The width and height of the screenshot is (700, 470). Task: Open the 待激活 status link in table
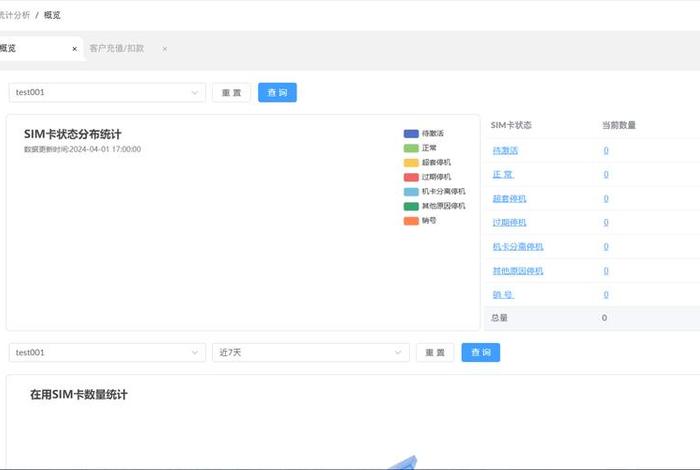pos(505,150)
